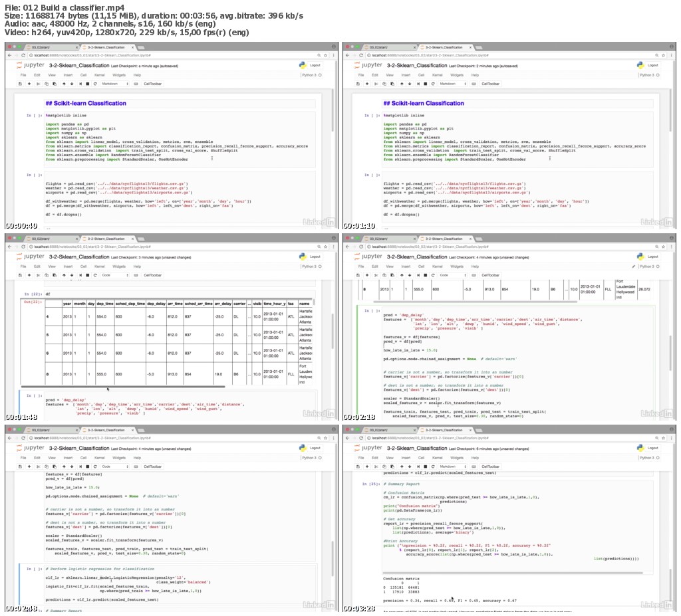The width and height of the screenshot is (681, 616).
Task: Click 'Confusion matrix' output text in 00:03:28 frame
Action: coord(401,579)
